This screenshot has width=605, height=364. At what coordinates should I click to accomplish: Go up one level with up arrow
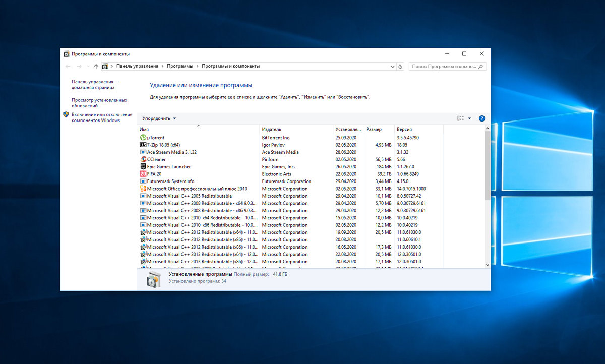point(96,66)
